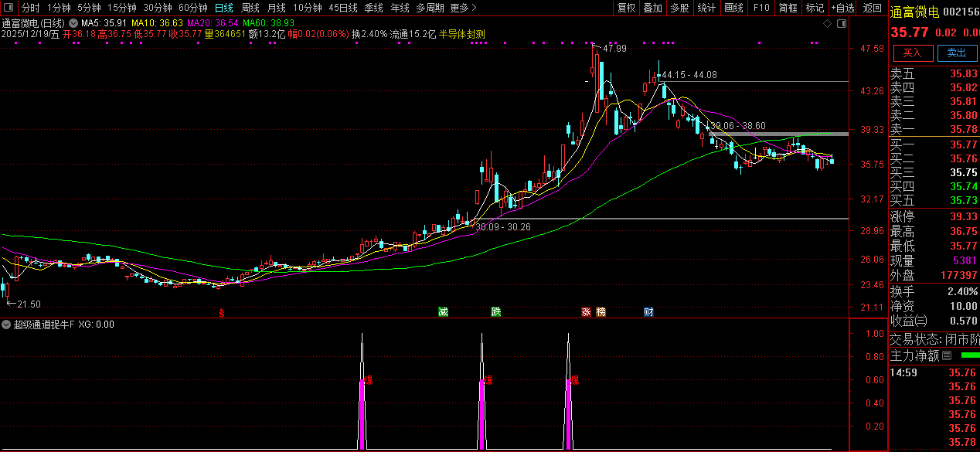Click the 涨停 value 39.33
980x452 pixels.
pyautogui.click(x=964, y=216)
